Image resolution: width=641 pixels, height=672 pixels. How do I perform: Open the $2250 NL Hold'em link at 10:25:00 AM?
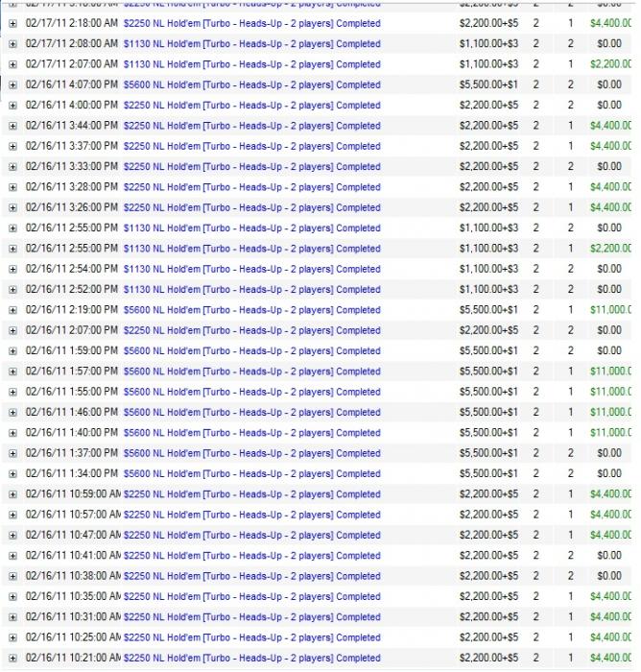click(x=252, y=637)
